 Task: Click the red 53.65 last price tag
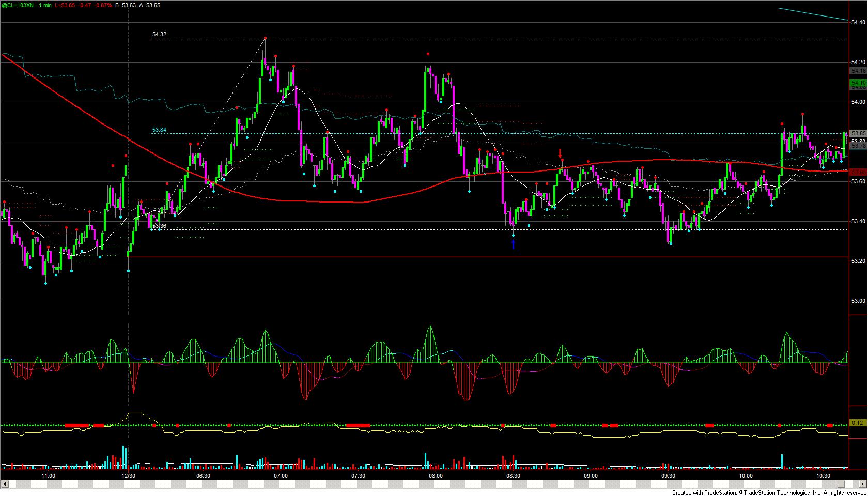(x=858, y=172)
